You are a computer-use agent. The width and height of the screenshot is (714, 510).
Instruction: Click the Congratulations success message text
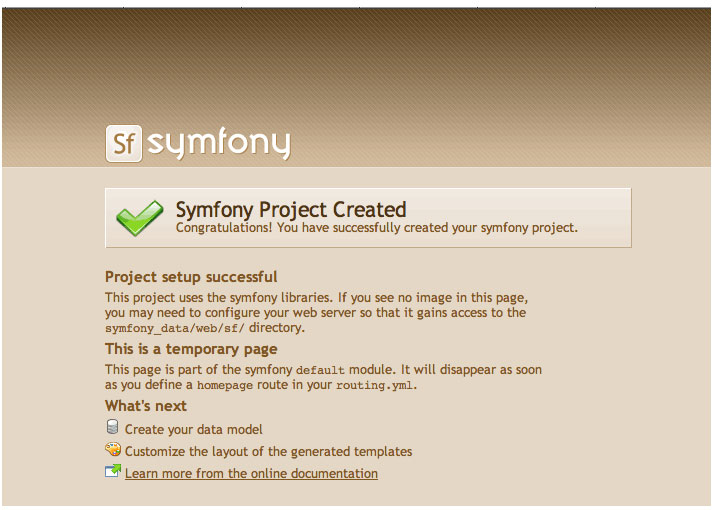(x=377, y=228)
